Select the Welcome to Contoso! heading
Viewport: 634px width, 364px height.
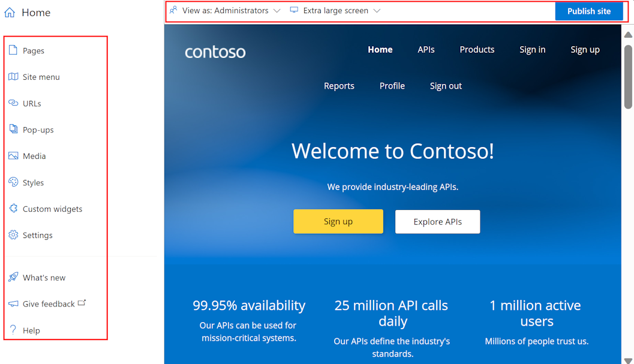[393, 151]
